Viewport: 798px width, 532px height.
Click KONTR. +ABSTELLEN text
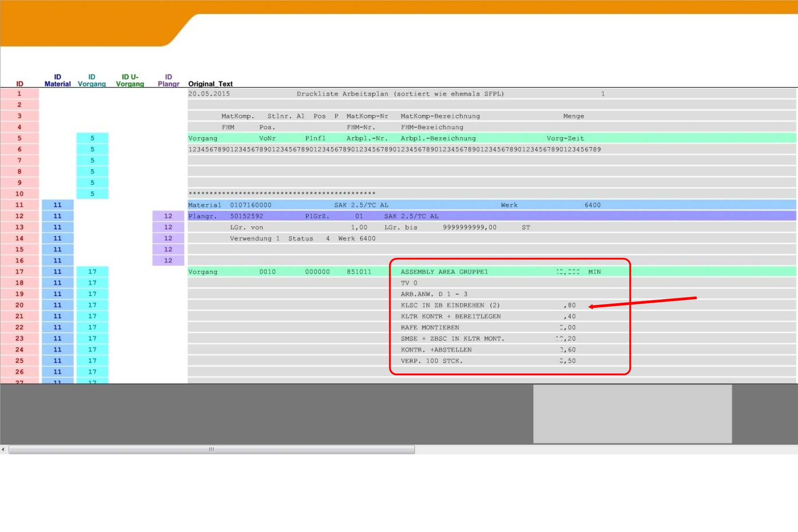click(x=436, y=349)
